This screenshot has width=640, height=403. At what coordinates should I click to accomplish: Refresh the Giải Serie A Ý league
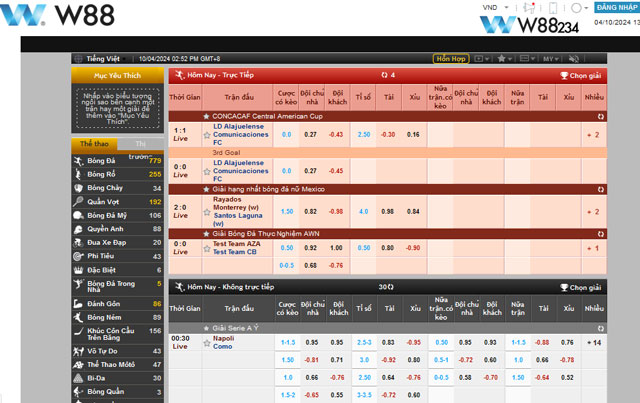[600, 328]
